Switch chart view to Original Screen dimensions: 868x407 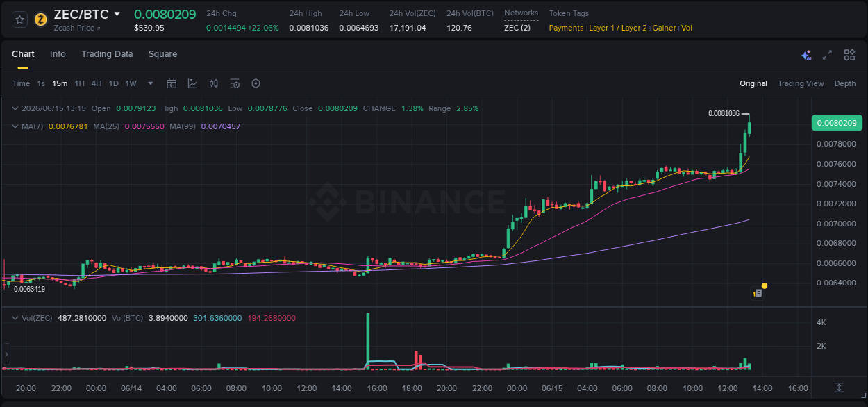(x=753, y=83)
